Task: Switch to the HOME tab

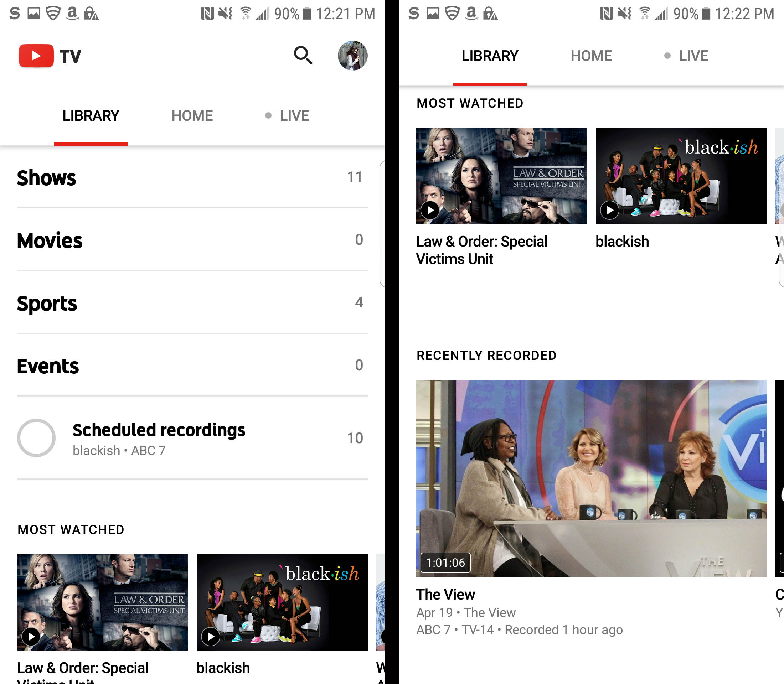Action: coord(192,116)
